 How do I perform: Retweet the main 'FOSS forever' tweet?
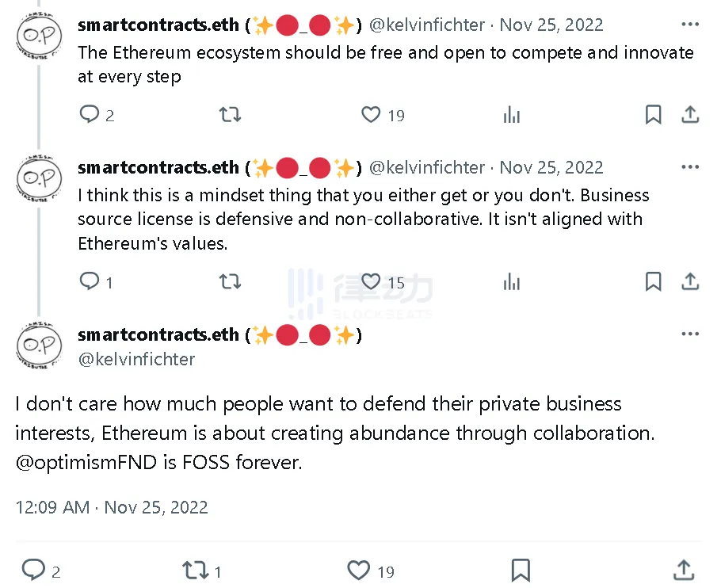[196, 570]
